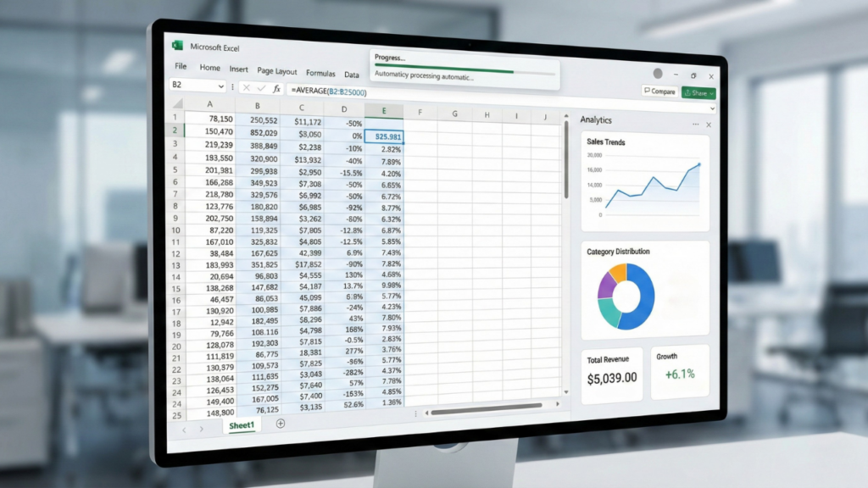Go to previous sheet using the left arrow
This screenshot has height=488, width=868.
coord(182,429)
